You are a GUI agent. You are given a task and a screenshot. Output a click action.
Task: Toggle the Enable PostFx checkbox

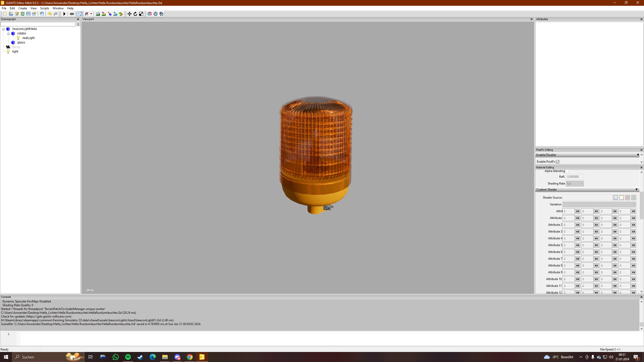557,162
